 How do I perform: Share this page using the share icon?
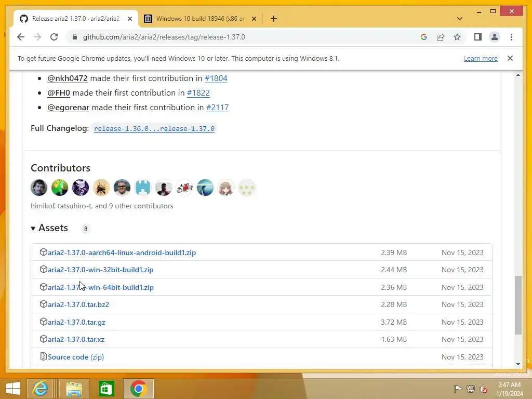441,37
